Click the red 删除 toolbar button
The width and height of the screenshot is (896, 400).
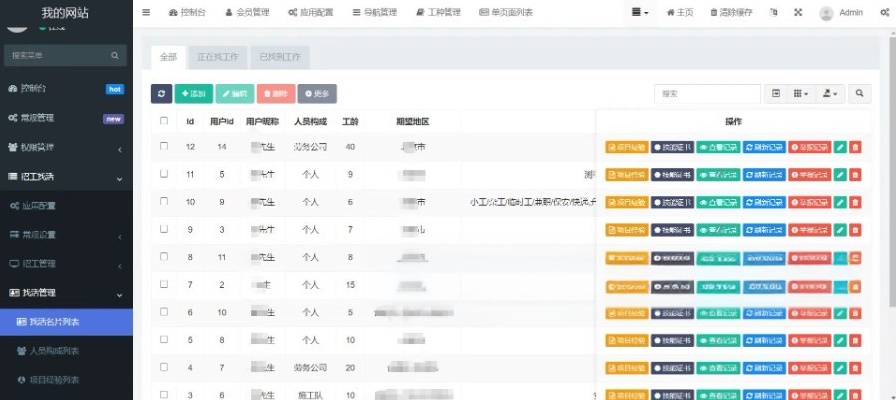point(276,94)
